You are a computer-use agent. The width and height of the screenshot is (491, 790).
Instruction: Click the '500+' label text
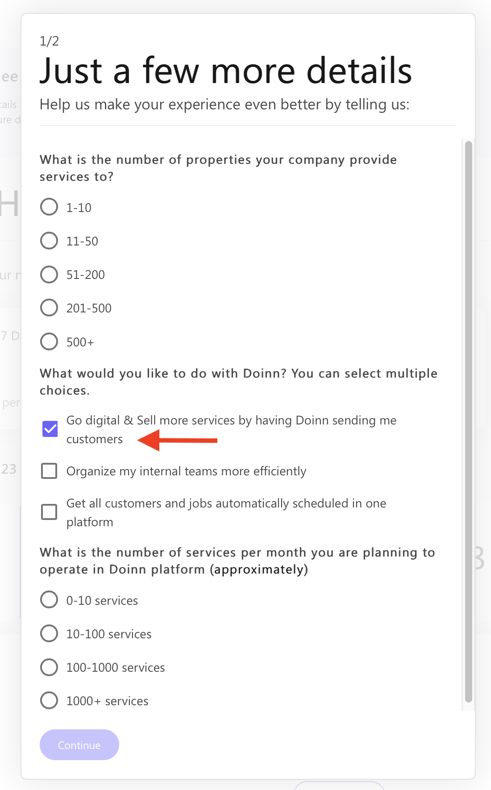[80, 342]
